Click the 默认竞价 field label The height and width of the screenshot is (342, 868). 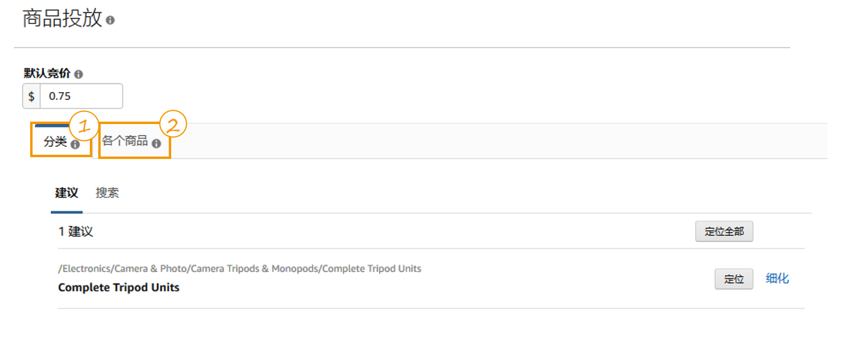[47, 73]
